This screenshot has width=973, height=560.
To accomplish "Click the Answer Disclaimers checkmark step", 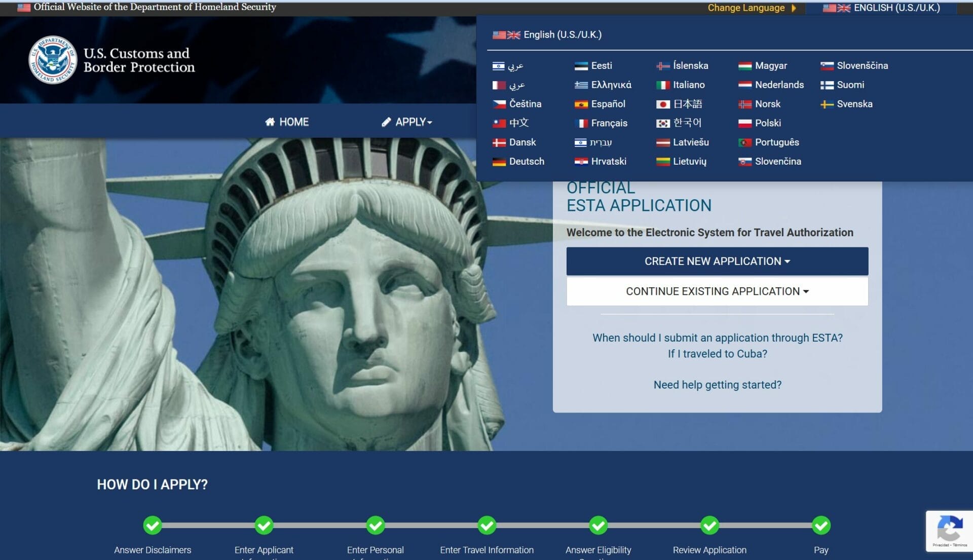I will pyautogui.click(x=153, y=526).
